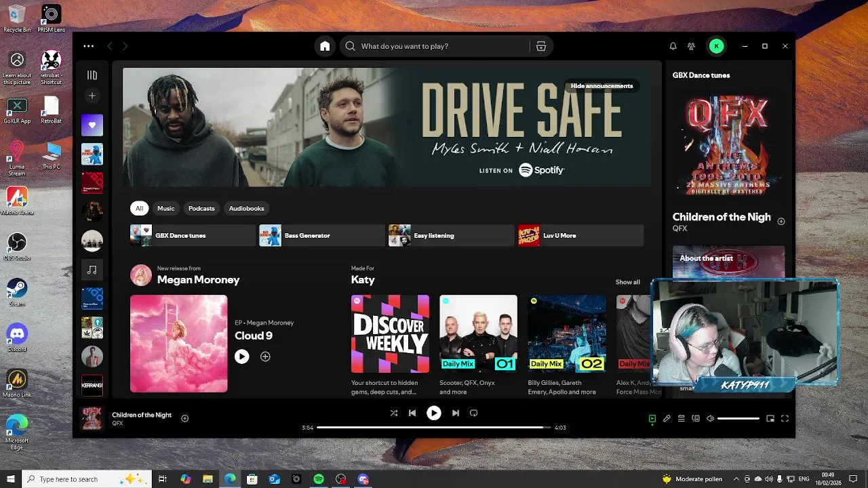Screen dimensions: 868x488
Task: Open the green K profile avatar menu
Action: coord(716,46)
